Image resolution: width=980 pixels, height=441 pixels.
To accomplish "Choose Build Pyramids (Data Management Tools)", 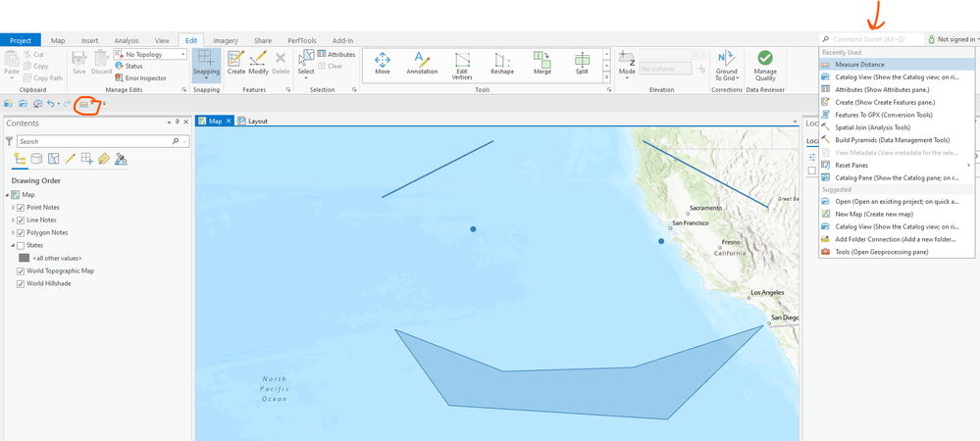I will point(897,140).
